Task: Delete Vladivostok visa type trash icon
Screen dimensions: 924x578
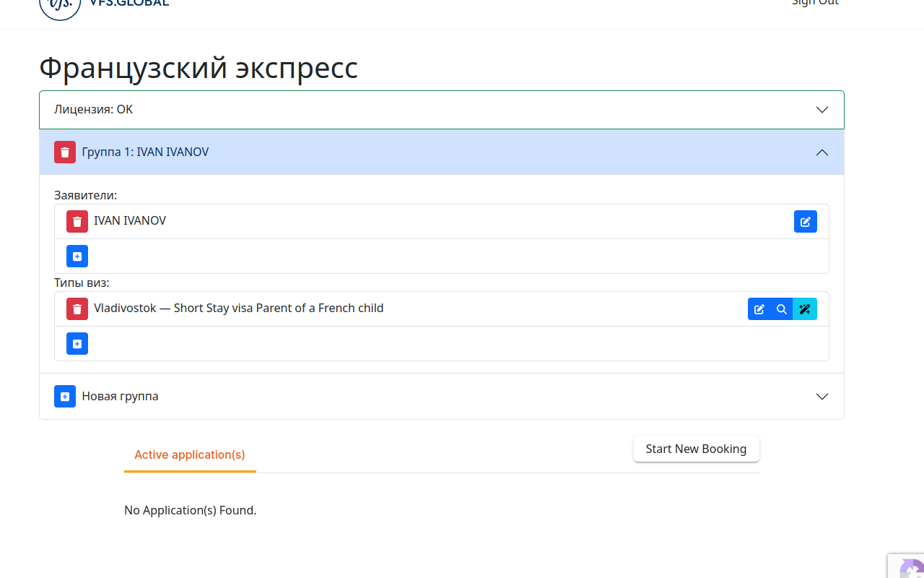Action: pyautogui.click(x=77, y=309)
